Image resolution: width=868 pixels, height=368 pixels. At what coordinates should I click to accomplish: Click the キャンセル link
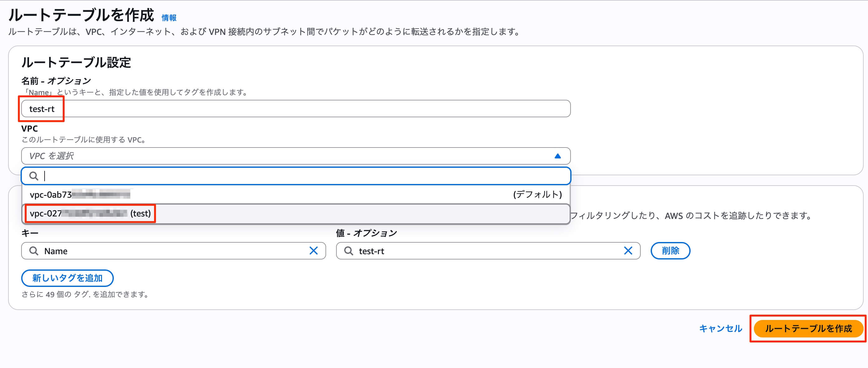click(x=721, y=329)
